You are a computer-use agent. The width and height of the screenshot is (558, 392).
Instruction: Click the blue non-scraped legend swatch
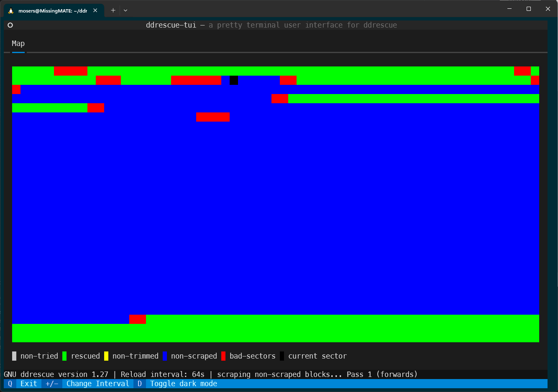[x=165, y=356]
